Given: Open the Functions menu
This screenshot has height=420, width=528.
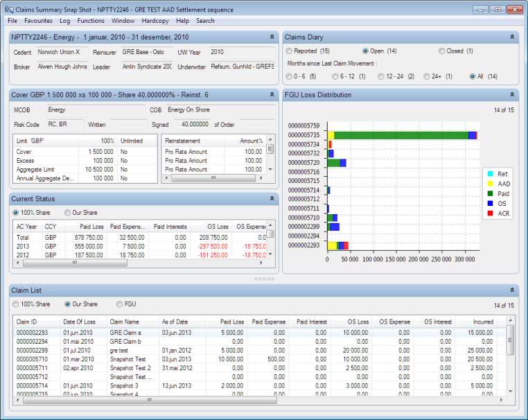Looking at the screenshot, I should click(x=91, y=21).
